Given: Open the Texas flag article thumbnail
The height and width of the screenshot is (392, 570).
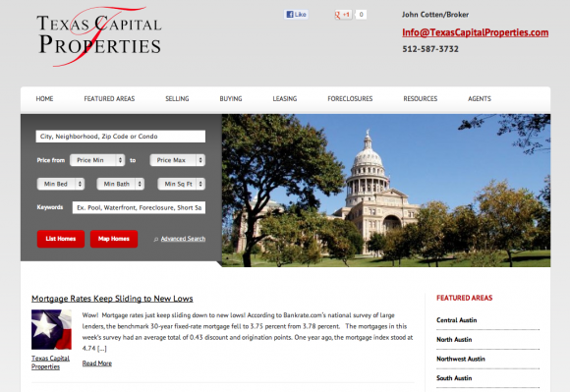Looking at the screenshot, I should point(51,329).
